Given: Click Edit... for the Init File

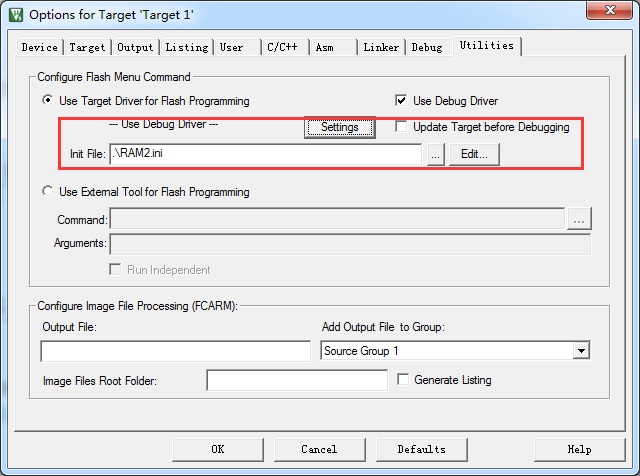Looking at the screenshot, I should coord(474,154).
